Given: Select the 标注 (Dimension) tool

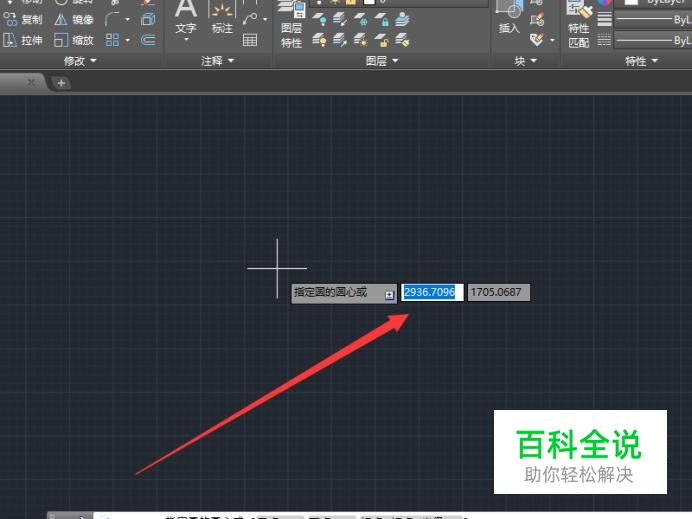Looking at the screenshot, I should tap(222, 18).
